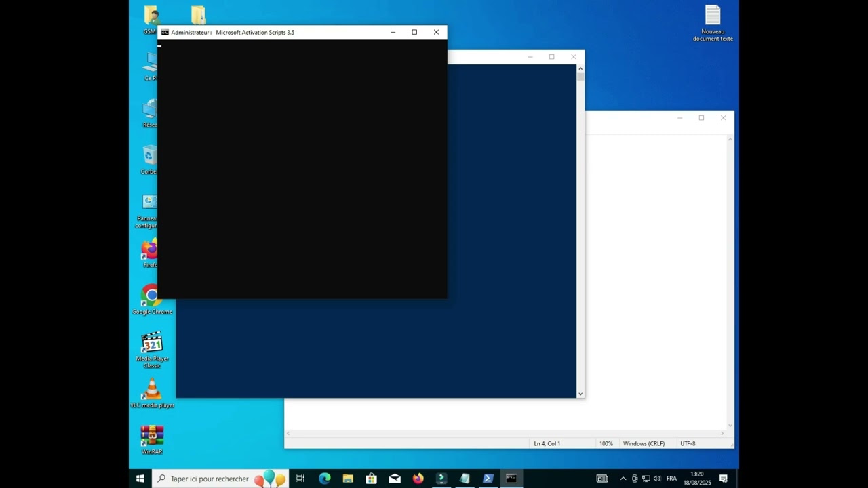
Task: Switch to the Command Prompt taskbar icon
Action: pos(511,479)
